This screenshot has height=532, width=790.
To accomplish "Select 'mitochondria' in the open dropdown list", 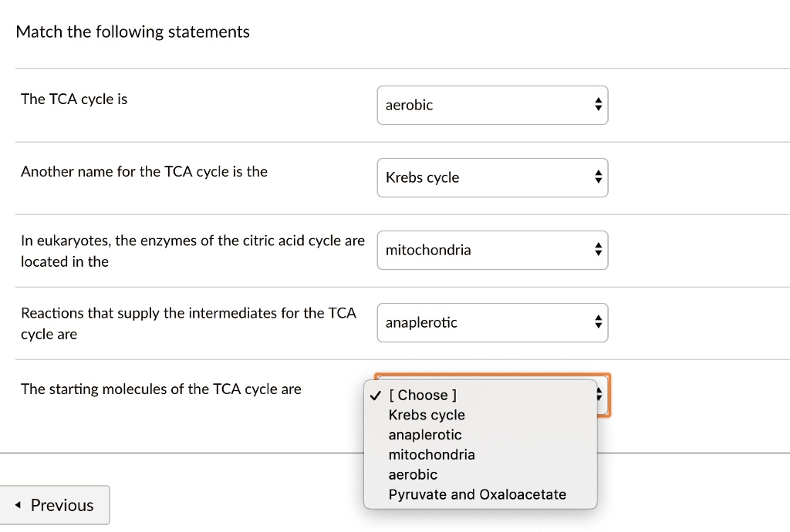I will click(x=431, y=455).
